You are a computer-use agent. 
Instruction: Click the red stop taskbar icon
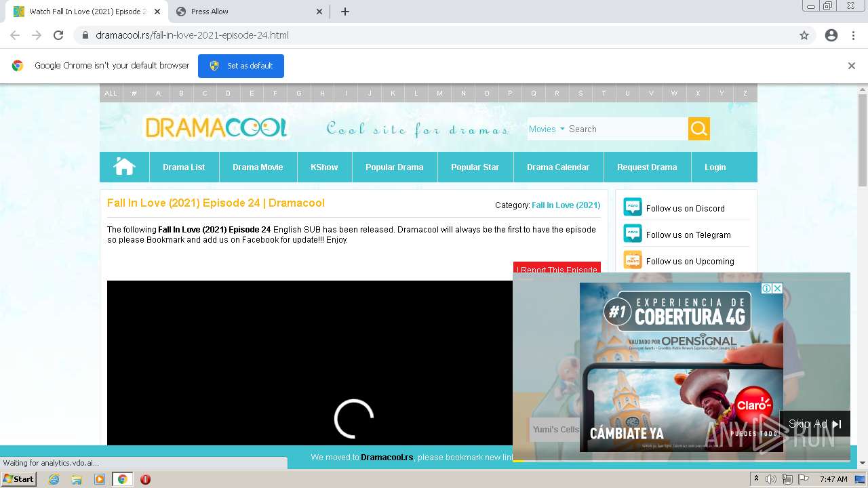(x=145, y=479)
